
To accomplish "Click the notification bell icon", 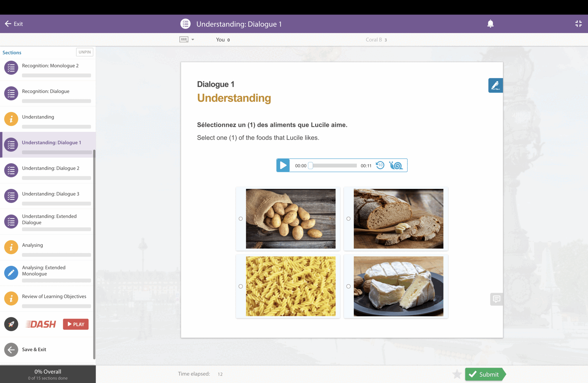I will (490, 24).
